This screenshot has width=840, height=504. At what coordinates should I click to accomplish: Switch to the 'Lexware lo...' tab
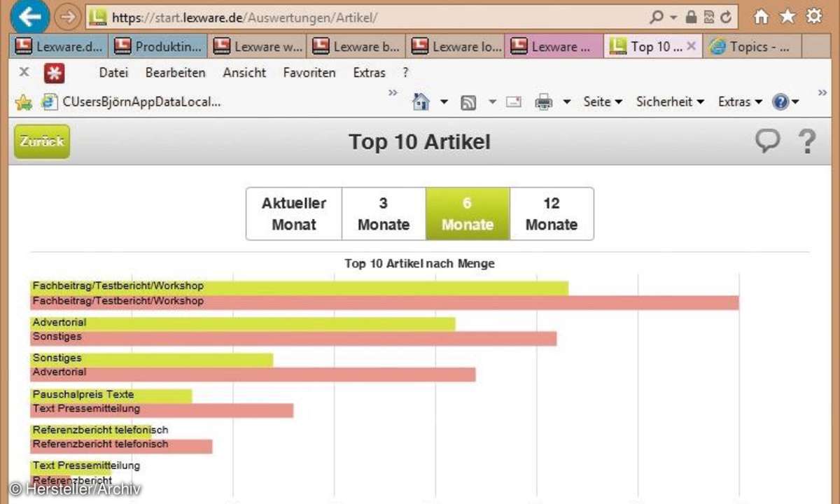pos(456,47)
